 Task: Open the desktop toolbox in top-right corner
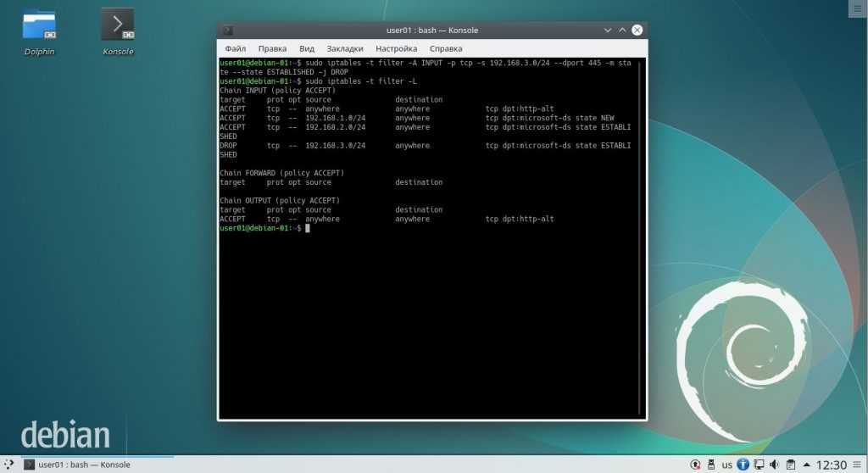coord(858,8)
